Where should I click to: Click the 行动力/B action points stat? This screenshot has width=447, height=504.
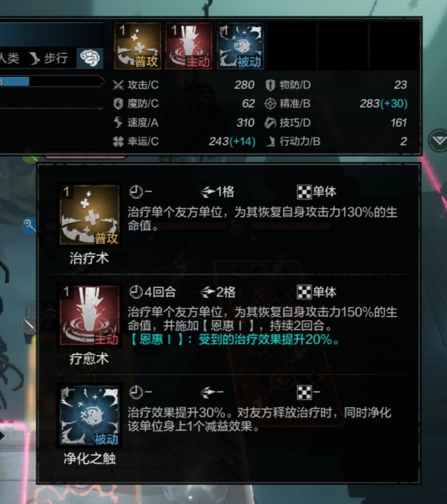[x=336, y=142]
